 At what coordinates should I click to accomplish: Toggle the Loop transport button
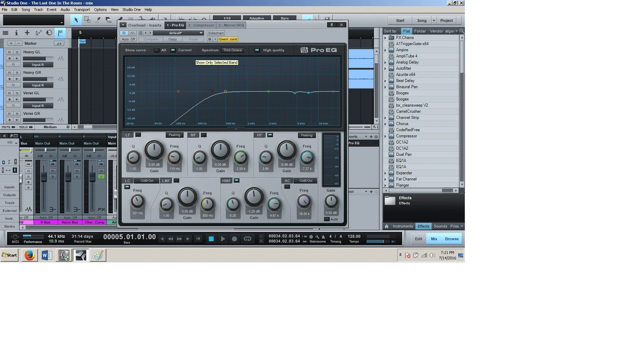pos(247,239)
